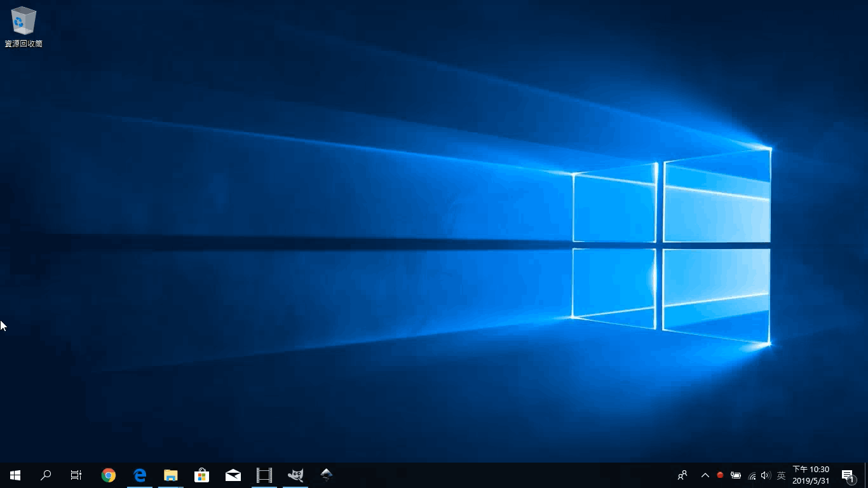Open Inkscape from the taskbar

[x=327, y=475]
